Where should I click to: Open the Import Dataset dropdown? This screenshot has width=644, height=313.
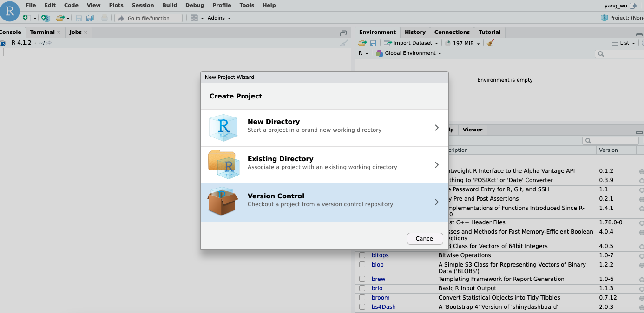pos(412,43)
